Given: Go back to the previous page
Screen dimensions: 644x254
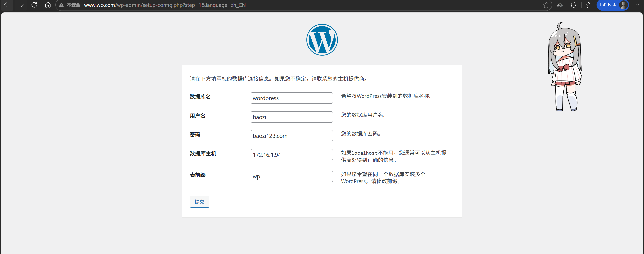Looking at the screenshot, I should [7, 5].
